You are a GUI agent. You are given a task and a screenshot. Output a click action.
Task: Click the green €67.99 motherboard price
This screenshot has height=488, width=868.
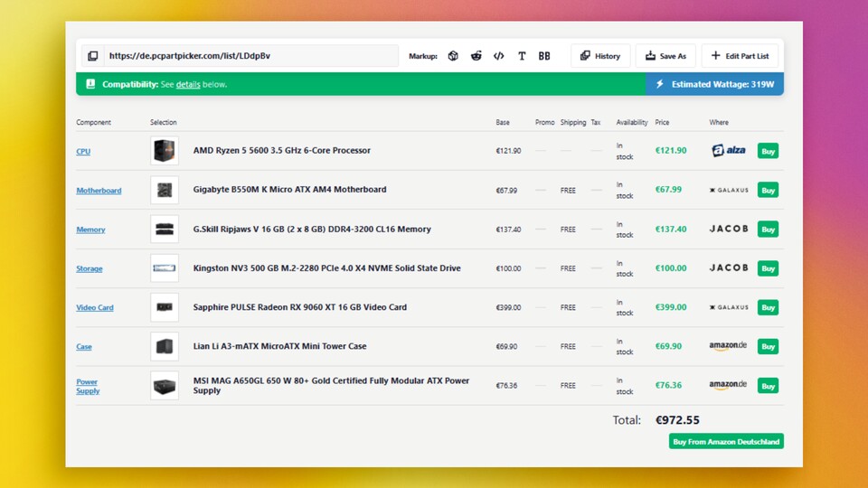tap(668, 189)
